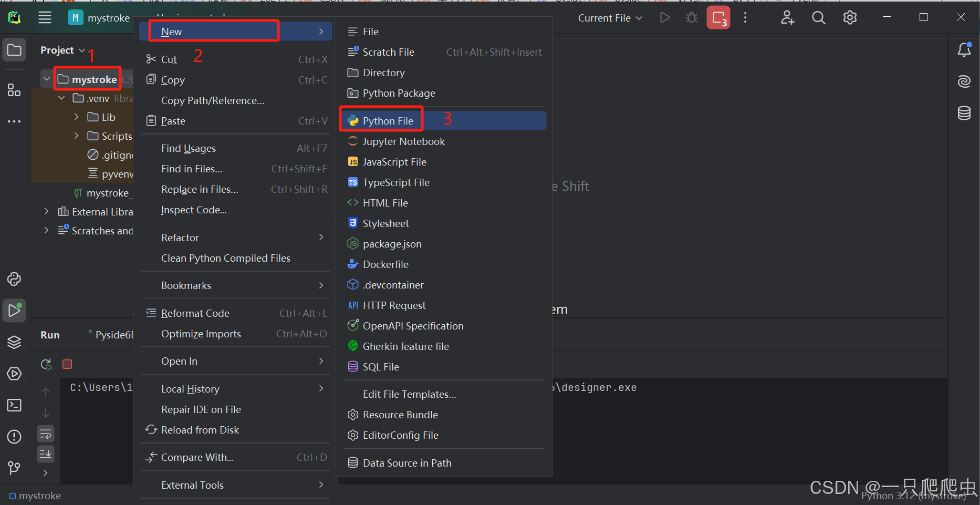The width and height of the screenshot is (980, 505).
Task: Open the Code With Me user icon
Action: click(x=787, y=17)
